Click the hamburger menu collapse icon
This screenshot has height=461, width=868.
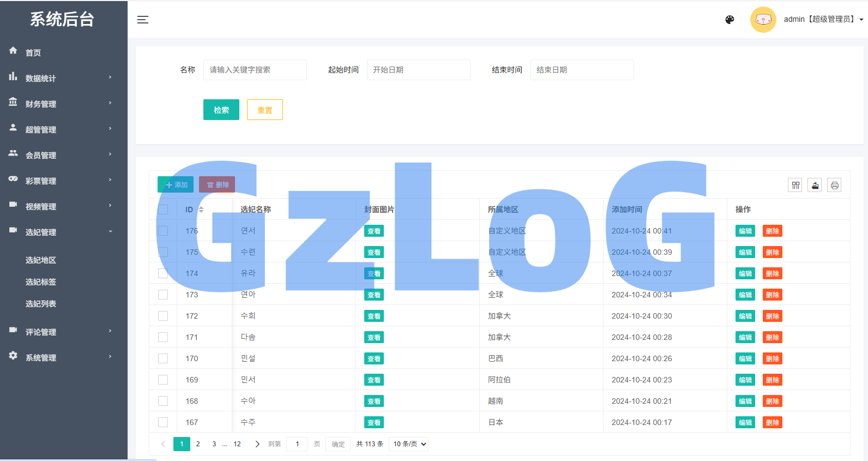click(x=143, y=20)
